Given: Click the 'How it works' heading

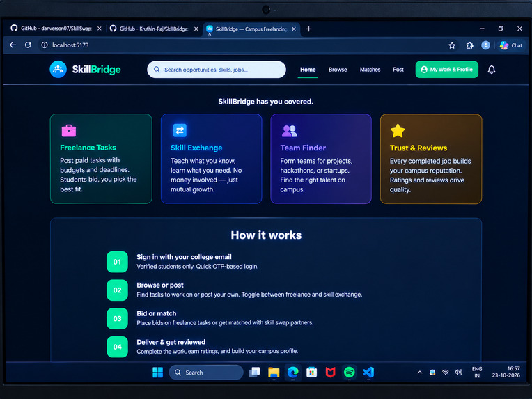Looking at the screenshot, I should [x=266, y=235].
